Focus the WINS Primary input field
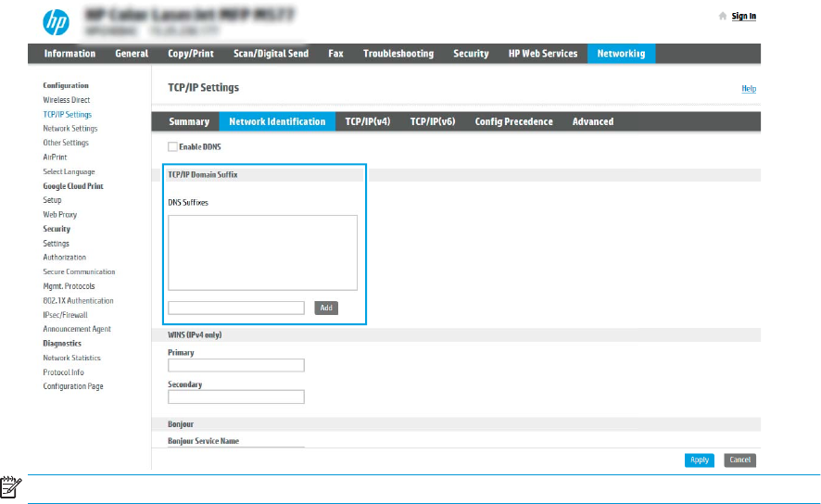 [236, 365]
